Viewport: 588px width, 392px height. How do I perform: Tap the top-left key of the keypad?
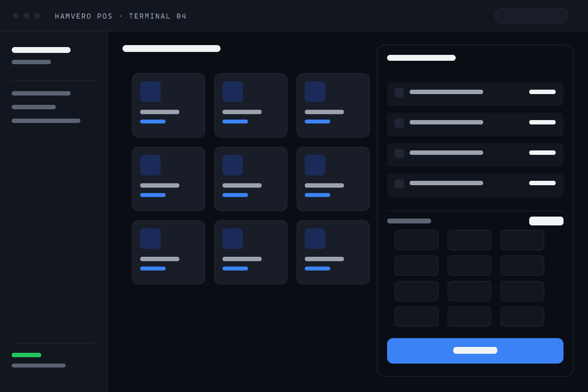(416, 240)
